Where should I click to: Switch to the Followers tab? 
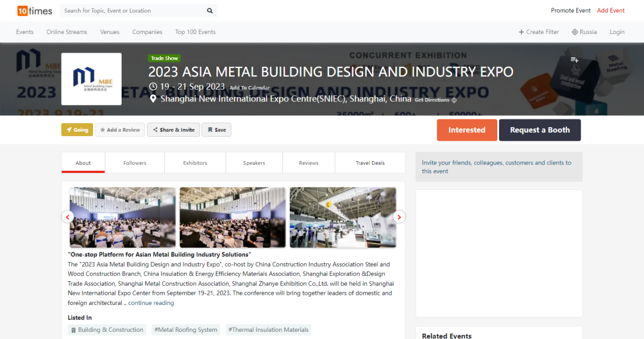(135, 163)
